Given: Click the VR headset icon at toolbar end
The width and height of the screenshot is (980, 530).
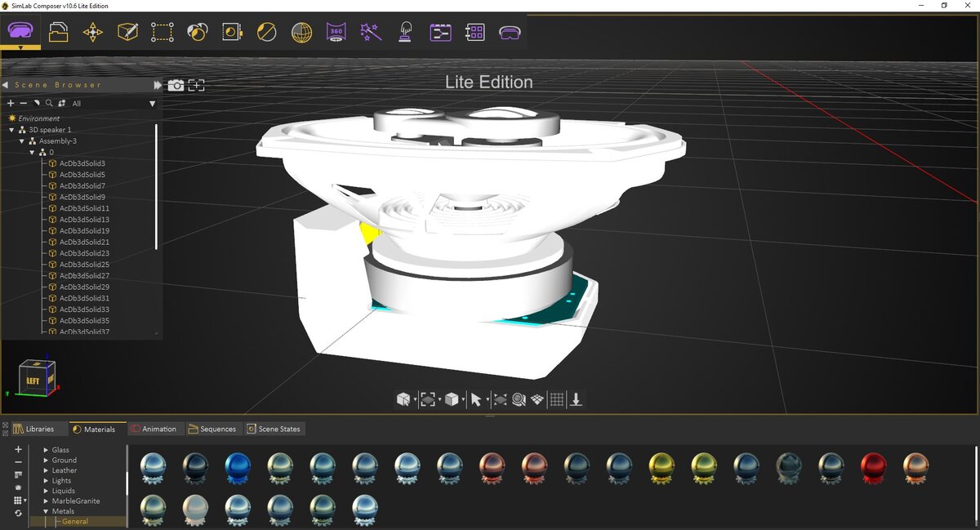Looking at the screenshot, I should click(510, 32).
